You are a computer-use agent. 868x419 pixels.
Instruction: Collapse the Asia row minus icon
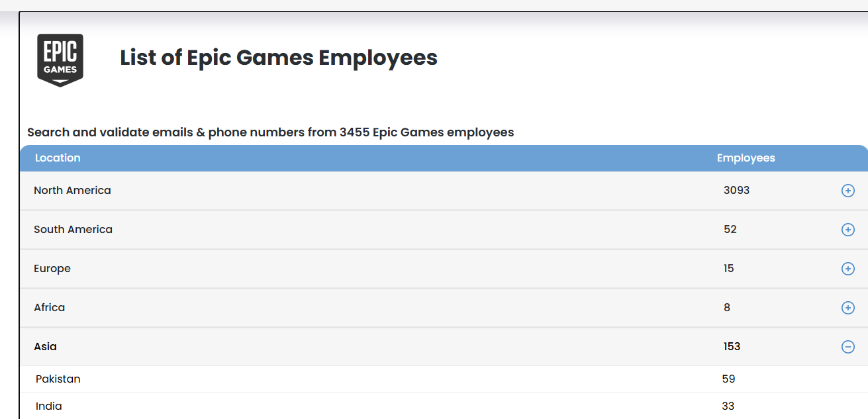847,347
